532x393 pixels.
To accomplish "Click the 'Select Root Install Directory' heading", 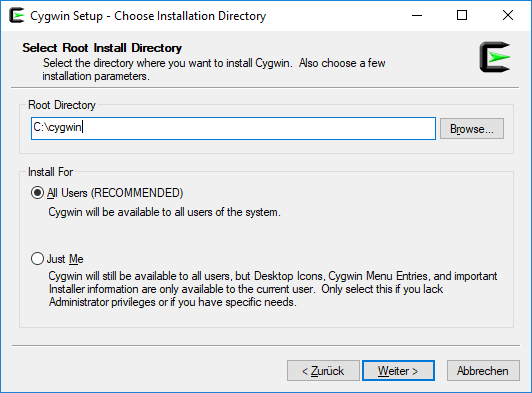I will point(102,48).
